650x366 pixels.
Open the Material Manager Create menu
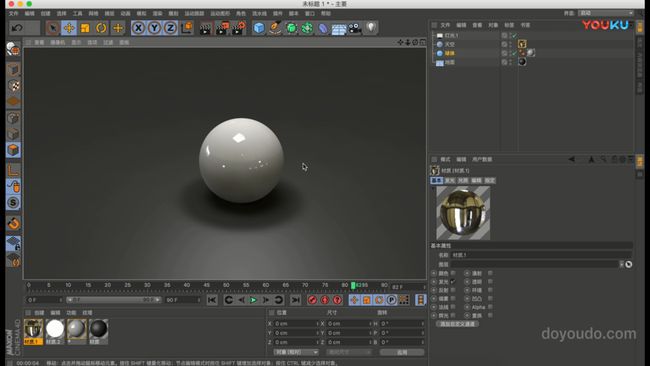(39, 313)
